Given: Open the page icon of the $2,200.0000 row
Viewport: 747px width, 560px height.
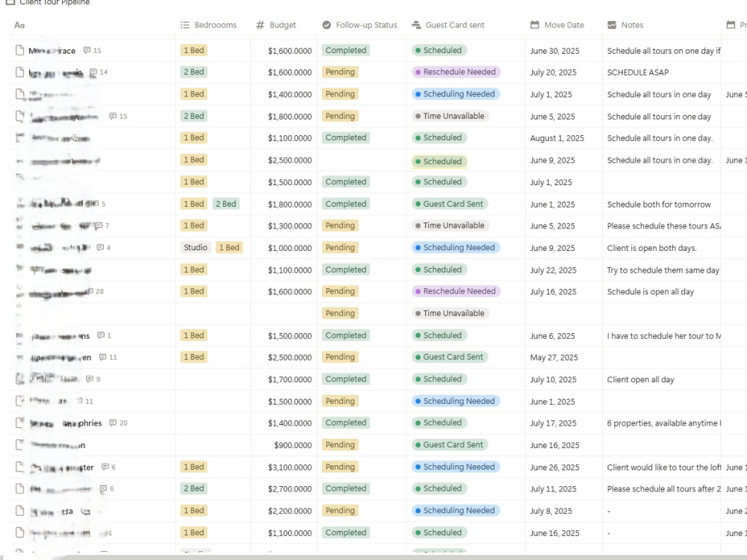Looking at the screenshot, I should point(19,511).
